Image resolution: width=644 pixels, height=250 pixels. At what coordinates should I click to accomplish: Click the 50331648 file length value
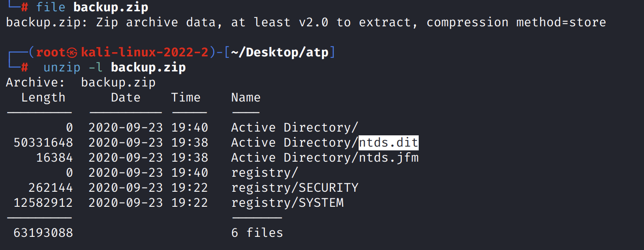[43, 142]
